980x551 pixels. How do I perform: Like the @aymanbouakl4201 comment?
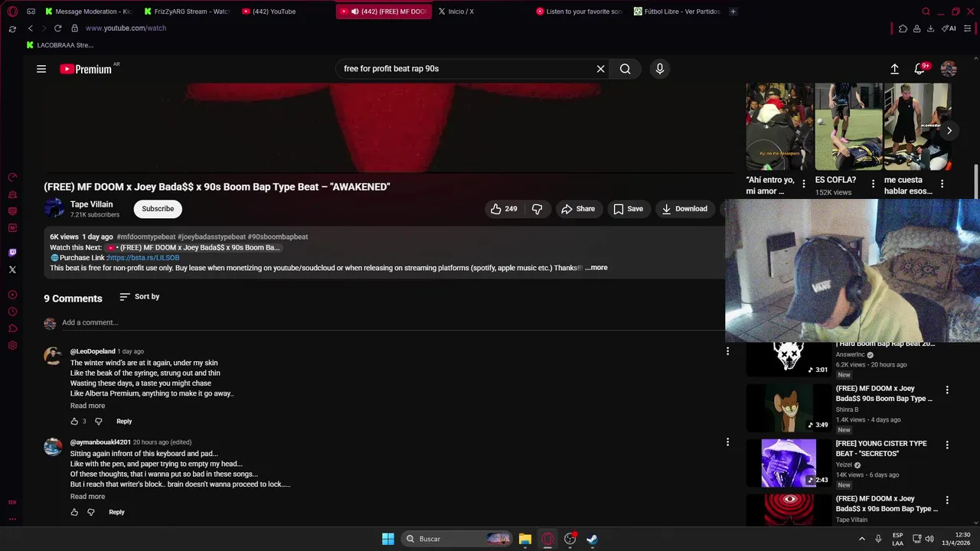click(x=74, y=512)
